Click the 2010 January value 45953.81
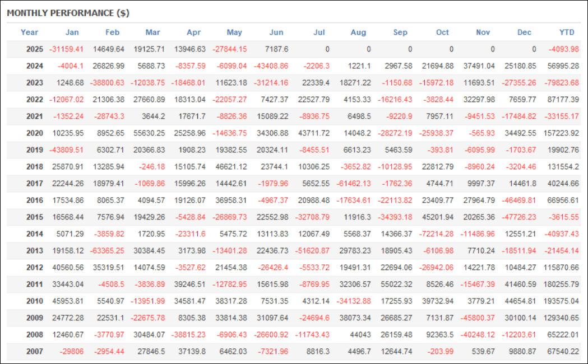The image size is (588, 364). (68, 301)
